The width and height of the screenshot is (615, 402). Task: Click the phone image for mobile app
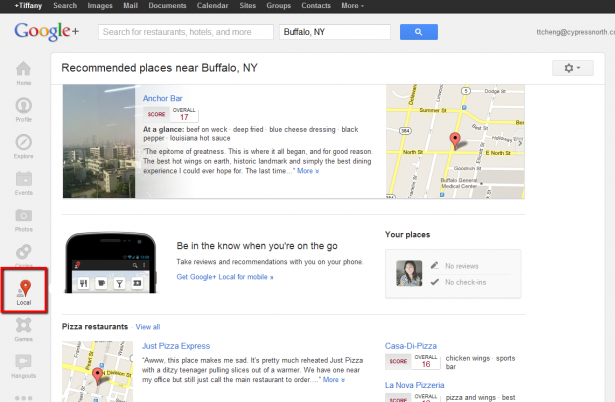(111, 263)
